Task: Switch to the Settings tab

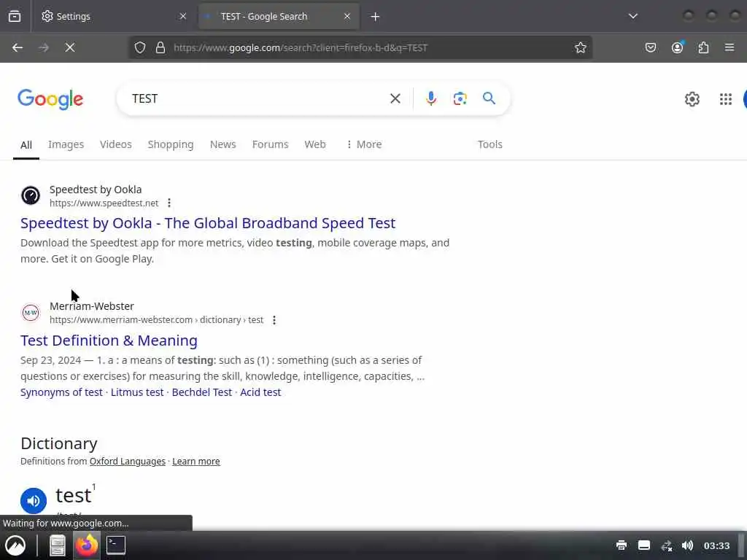Action: pos(115,16)
